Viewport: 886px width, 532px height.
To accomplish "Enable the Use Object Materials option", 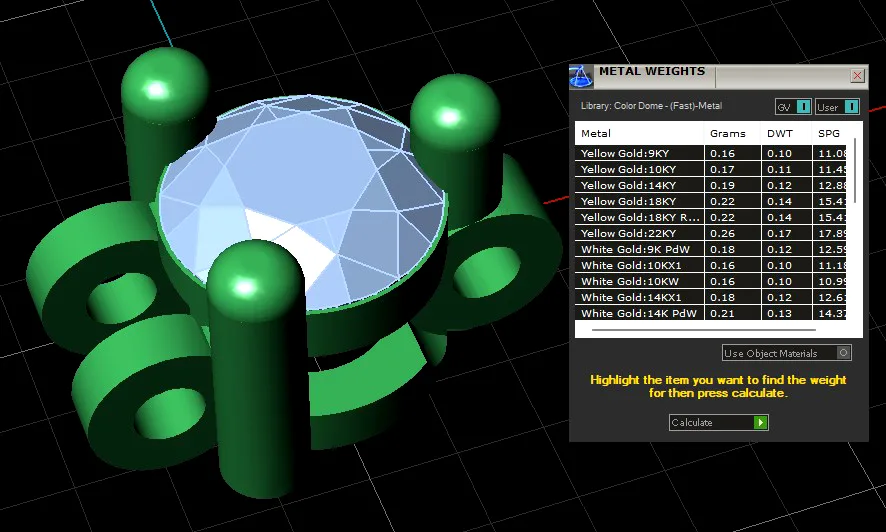I will (x=787, y=353).
